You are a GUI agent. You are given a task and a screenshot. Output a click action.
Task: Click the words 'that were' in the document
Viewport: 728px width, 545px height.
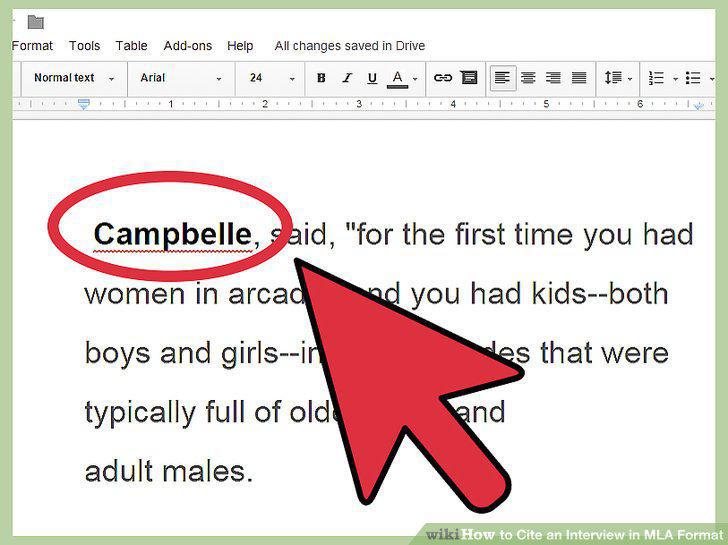click(604, 353)
